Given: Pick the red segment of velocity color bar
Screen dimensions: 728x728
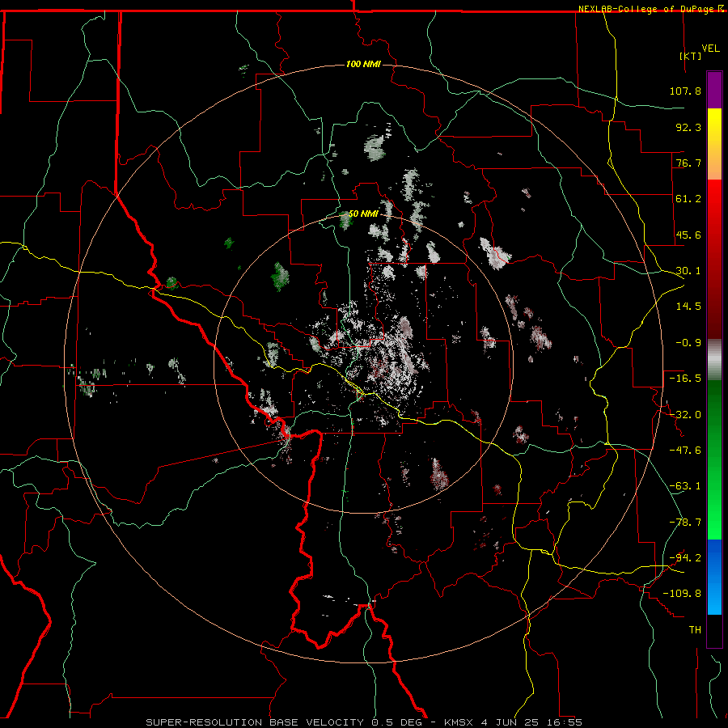Looking at the screenshot, I should pos(714,259).
